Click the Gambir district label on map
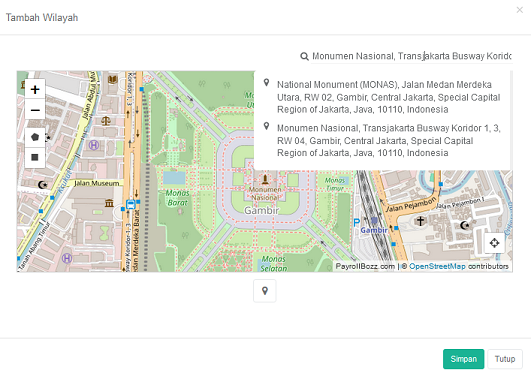 click(261, 211)
